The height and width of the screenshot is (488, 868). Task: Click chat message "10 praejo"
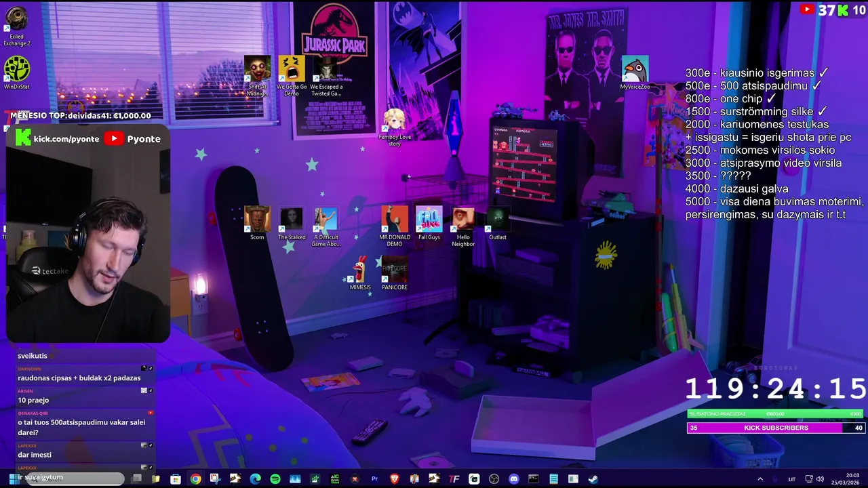point(33,401)
